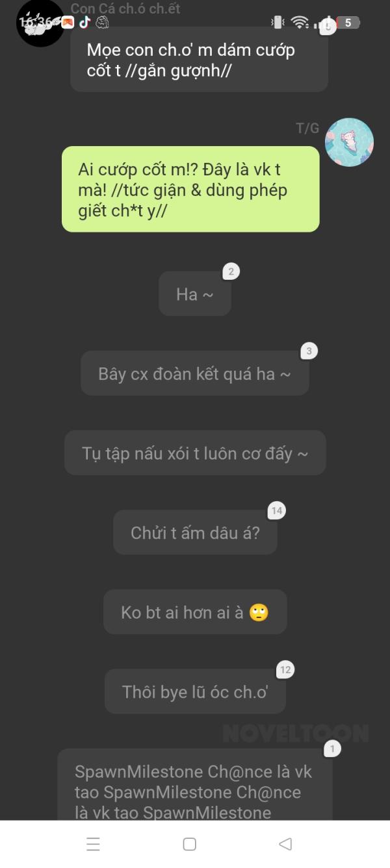Open comment badge 12 on the 'Thôi bye' bubble

point(285,669)
